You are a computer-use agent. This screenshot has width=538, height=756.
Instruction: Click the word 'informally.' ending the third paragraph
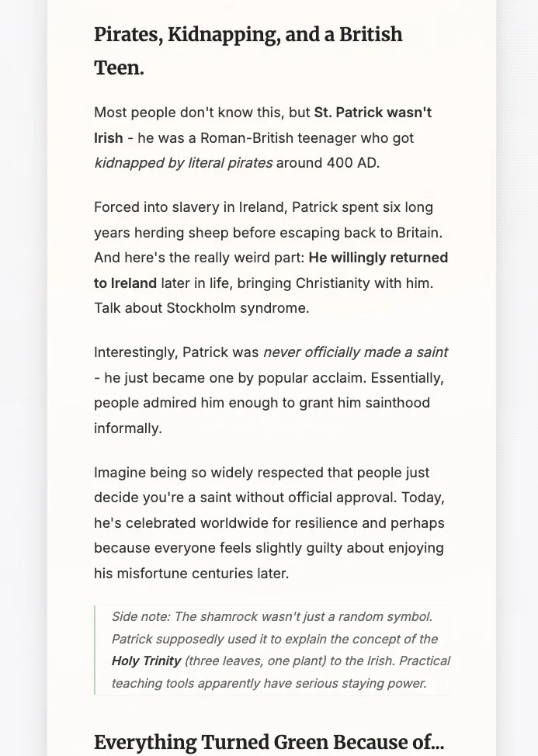click(128, 428)
